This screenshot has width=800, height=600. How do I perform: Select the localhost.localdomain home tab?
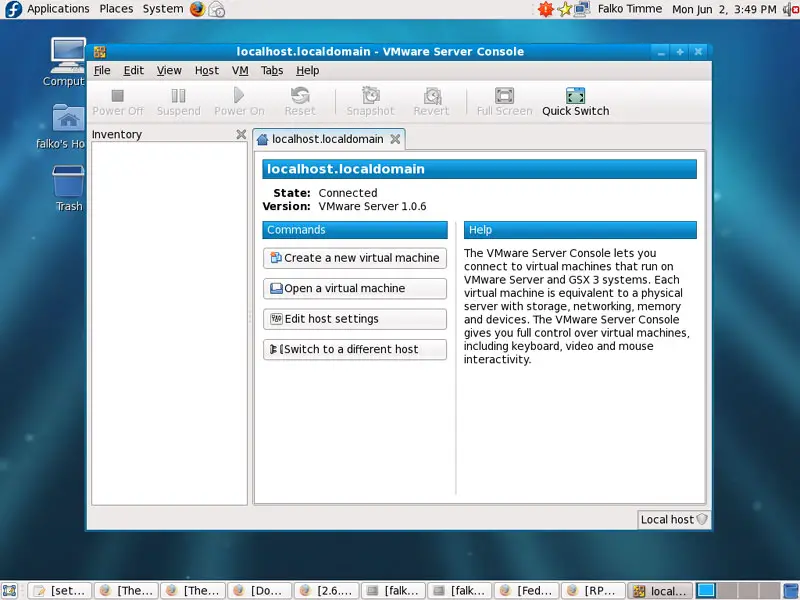point(328,139)
